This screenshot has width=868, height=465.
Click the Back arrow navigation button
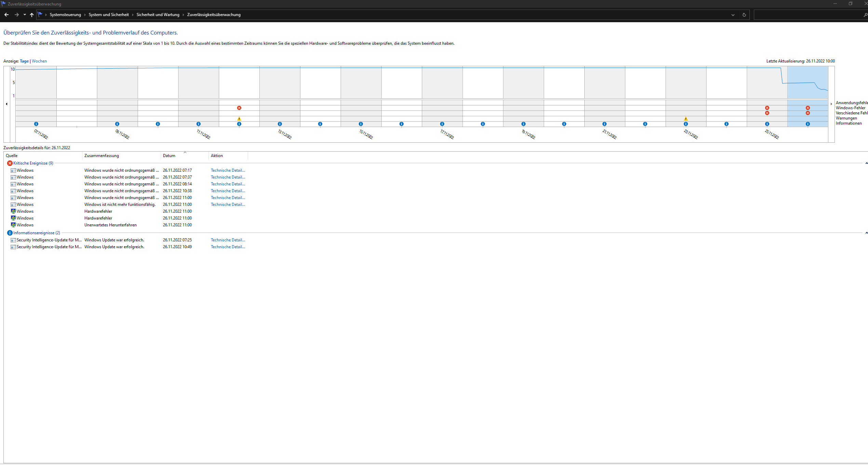(x=6, y=15)
